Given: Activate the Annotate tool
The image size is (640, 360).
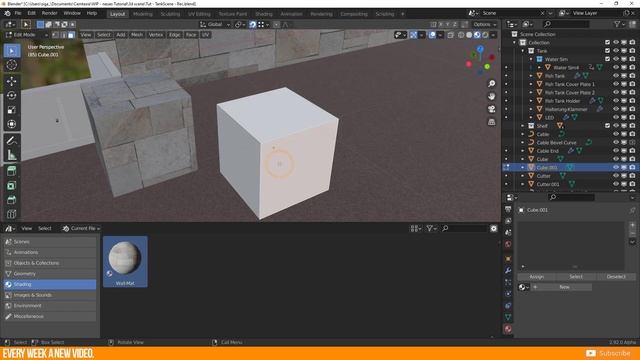Looking at the screenshot, I should click(12, 140).
